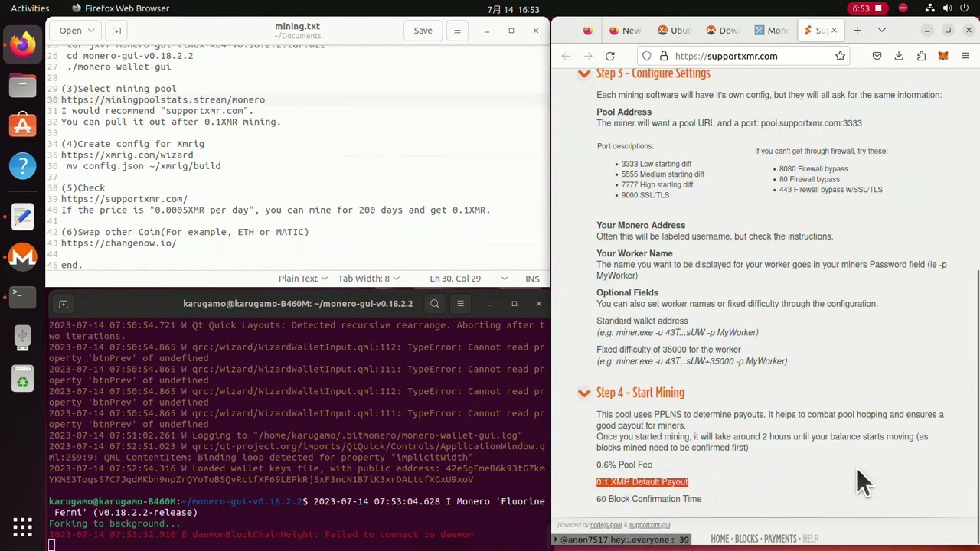Switch to the pinned Firefox tab
The height and width of the screenshot is (551, 980).
point(587,31)
